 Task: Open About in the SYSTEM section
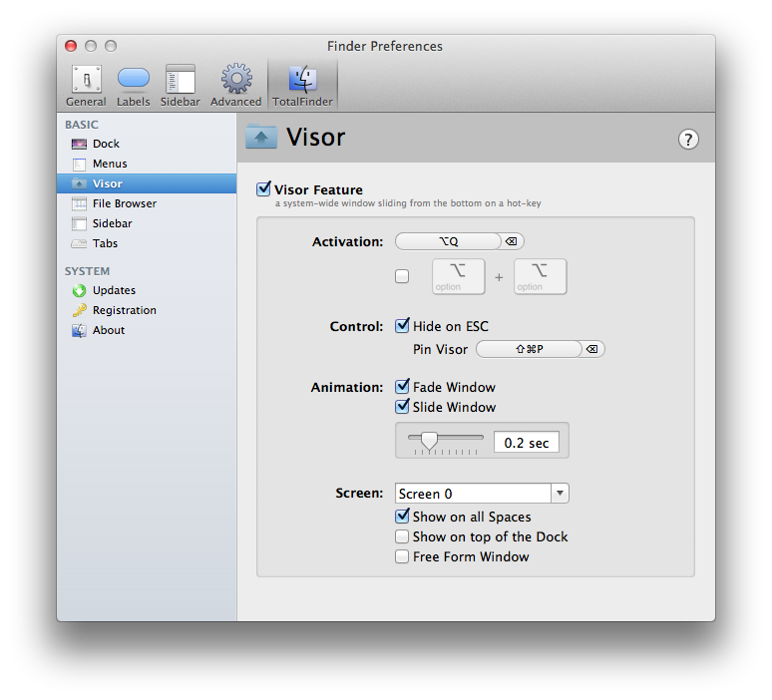click(147, 330)
